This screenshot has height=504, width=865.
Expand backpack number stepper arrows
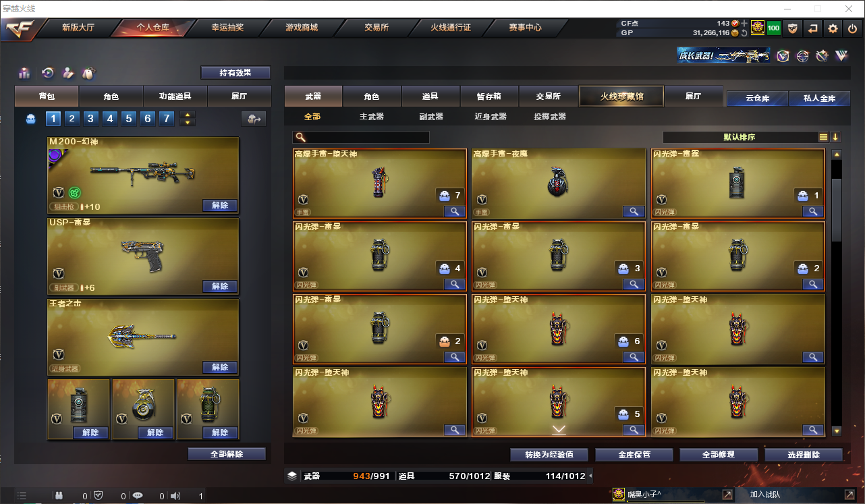coord(187,119)
